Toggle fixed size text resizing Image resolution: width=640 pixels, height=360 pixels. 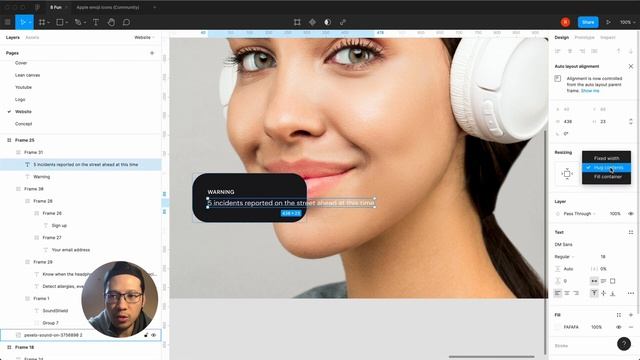tap(613, 281)
